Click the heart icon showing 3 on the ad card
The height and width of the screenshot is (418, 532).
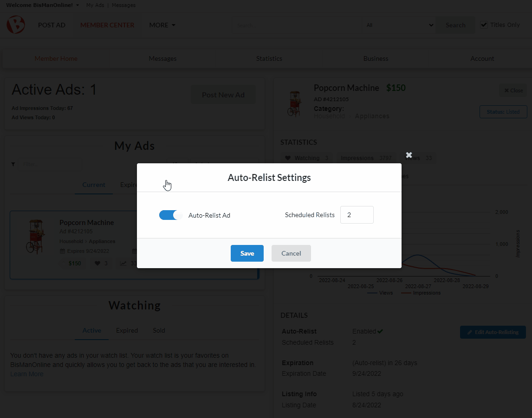(x=97, y=263)
